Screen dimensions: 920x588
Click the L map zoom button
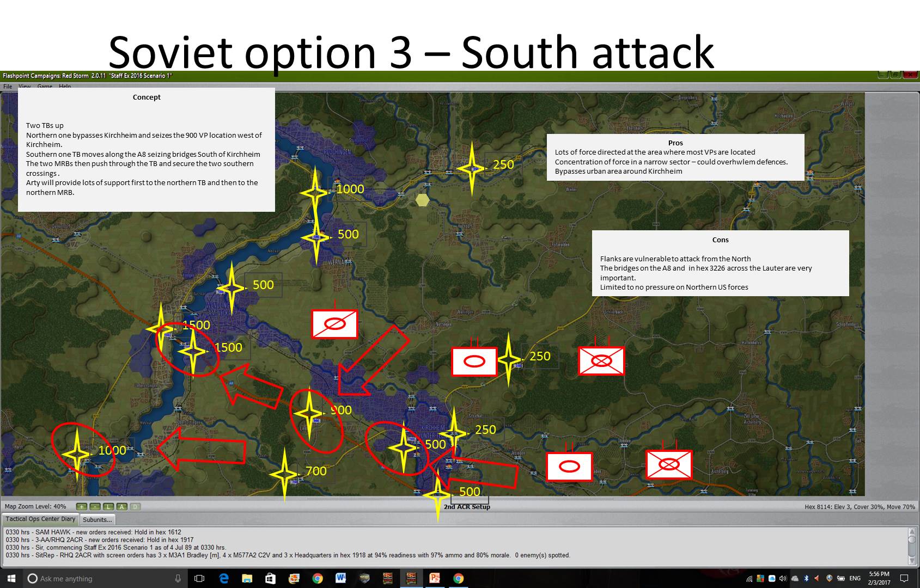click(x=108, y=506)
